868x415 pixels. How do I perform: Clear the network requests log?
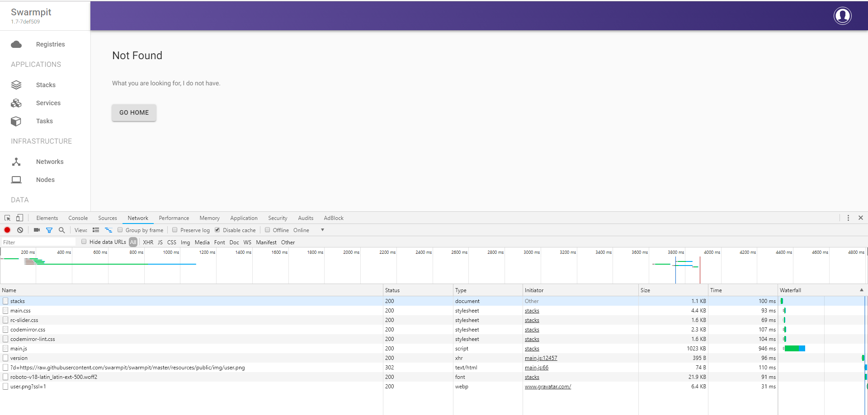(20, 230)
